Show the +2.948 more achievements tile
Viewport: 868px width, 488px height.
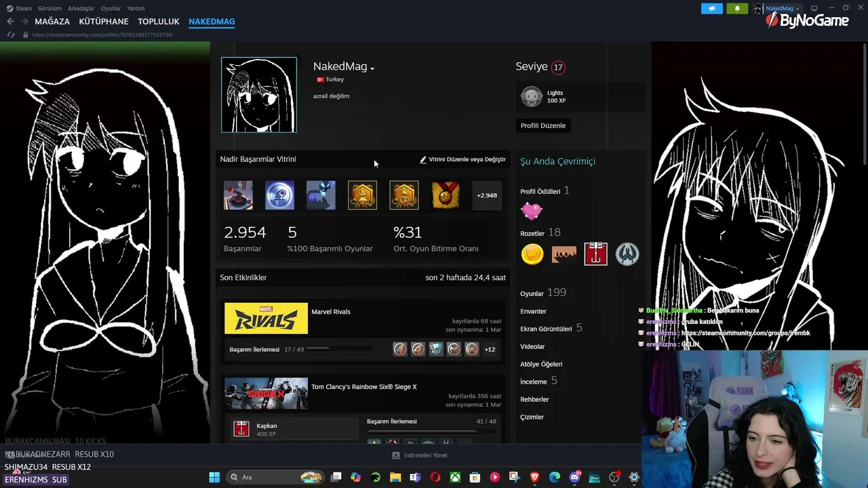(487, 195)
